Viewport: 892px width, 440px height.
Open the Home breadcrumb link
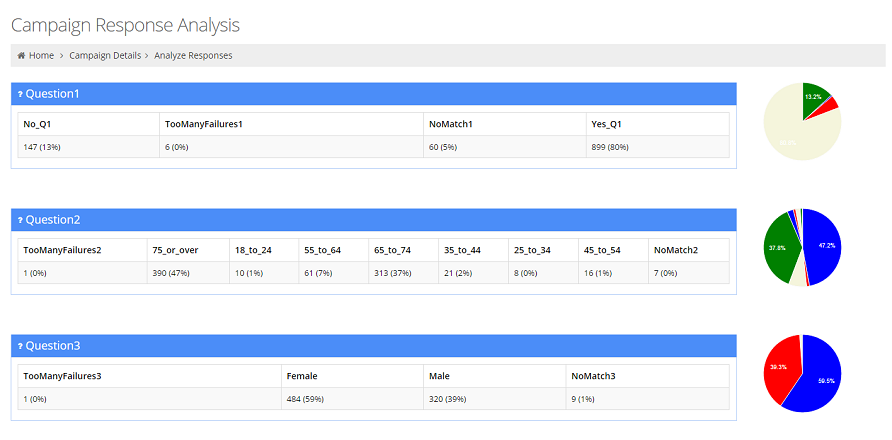pos(41,56)
